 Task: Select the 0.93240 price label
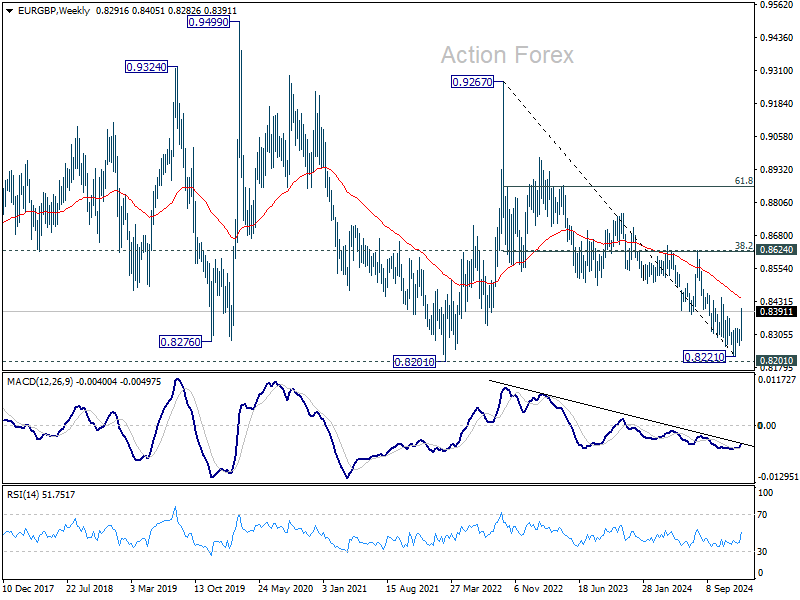146,67
